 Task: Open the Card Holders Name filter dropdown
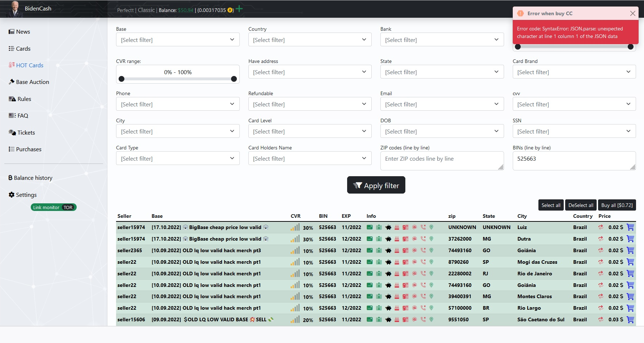pyautogui.click(x=310, y=158)
